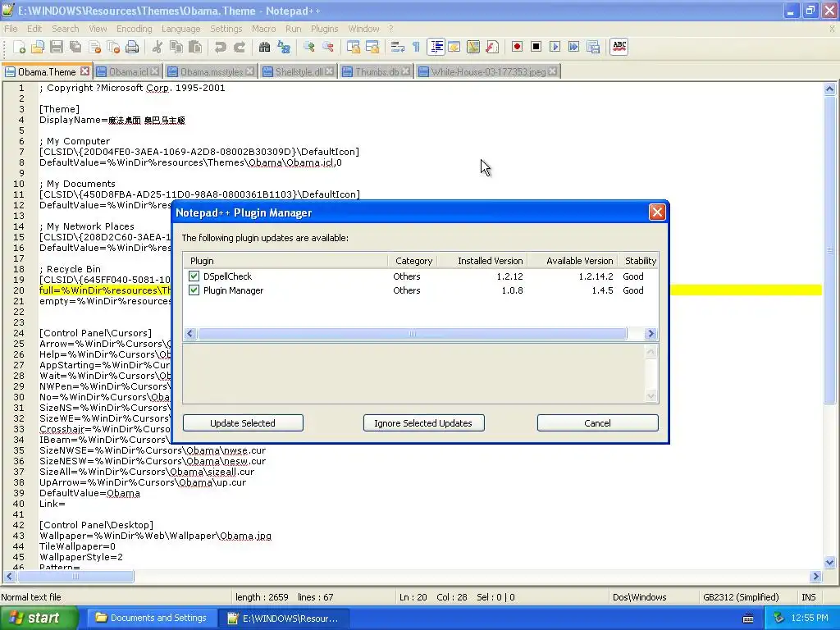Image resolution: width=840 pixels, height=630 pixels.
Task: Click the Save All toolbar icon
Action: (75, 47)
